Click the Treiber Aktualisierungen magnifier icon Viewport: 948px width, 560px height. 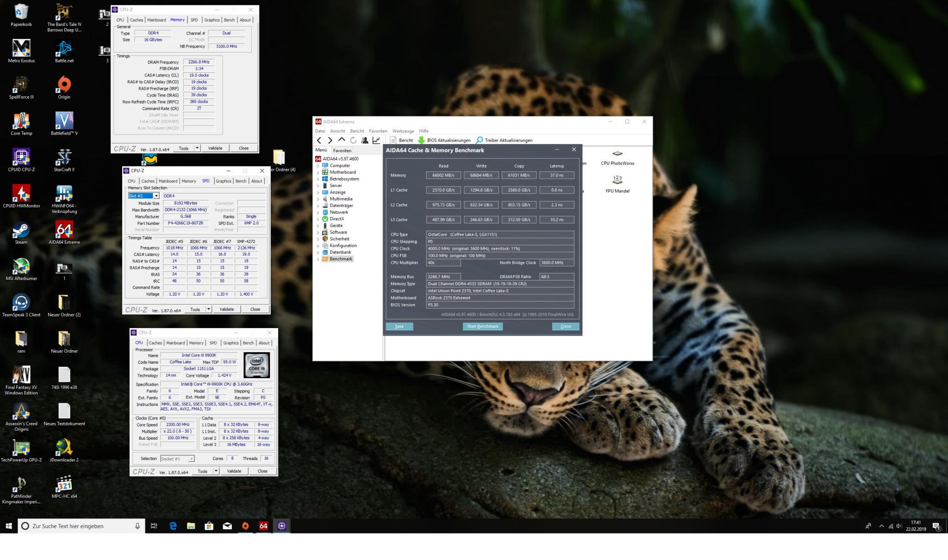coord(480,140)
